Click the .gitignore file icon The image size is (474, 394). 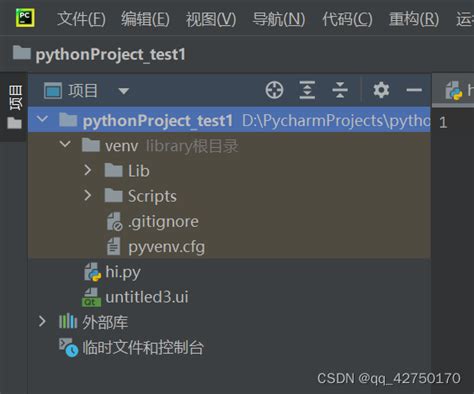click(114, 222)
